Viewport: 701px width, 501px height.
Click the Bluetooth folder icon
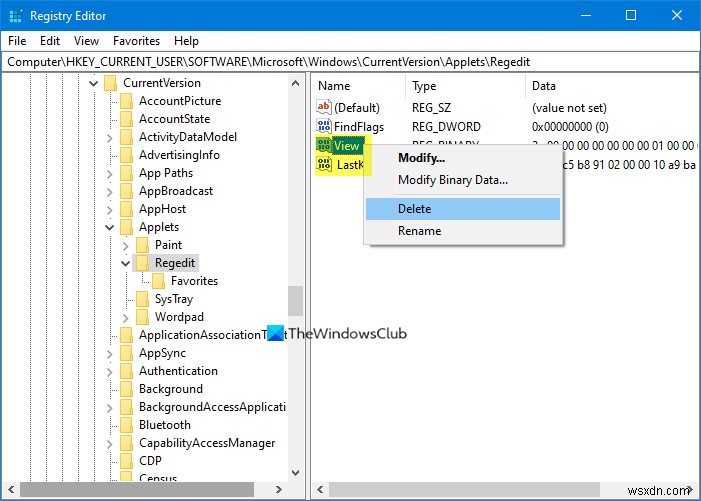pyautogui.click(x=127, y=425)
